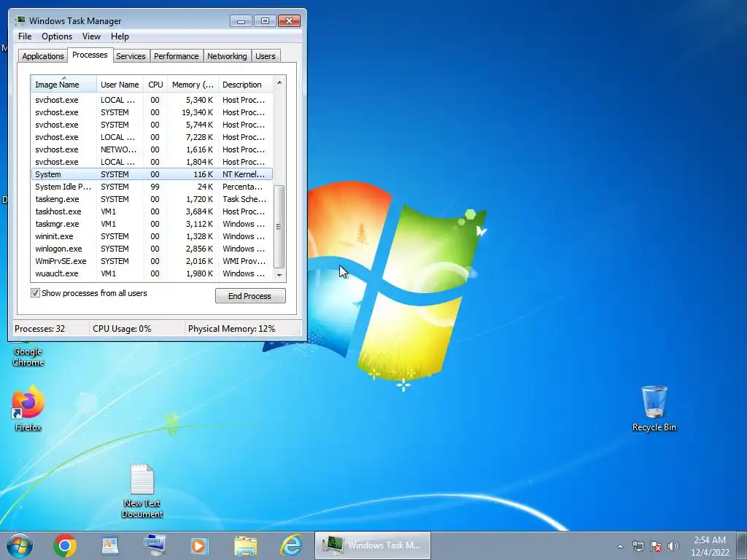
Task: Open the WordPad-style document icon in taskbar
Action: click(x=110, y=545)
